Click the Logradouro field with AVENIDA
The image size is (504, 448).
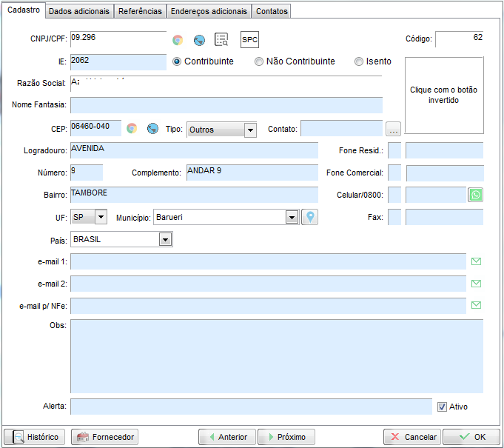[x=194, y=150]
